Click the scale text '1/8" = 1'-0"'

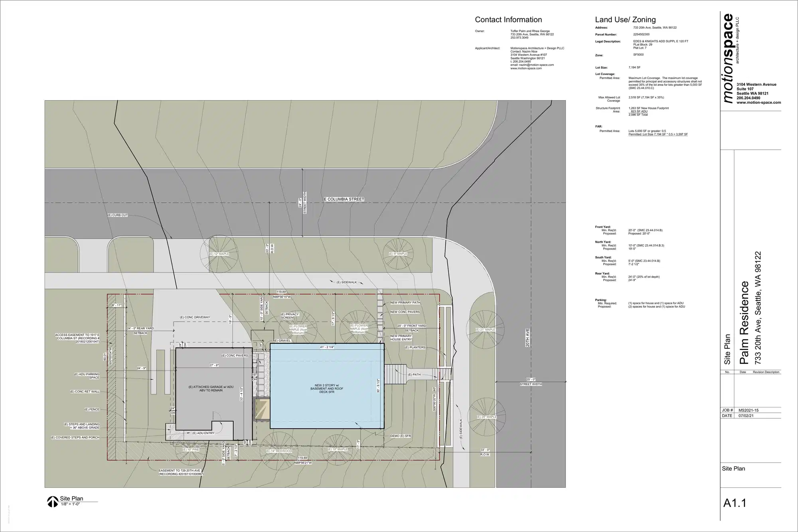tap(71, 504)
